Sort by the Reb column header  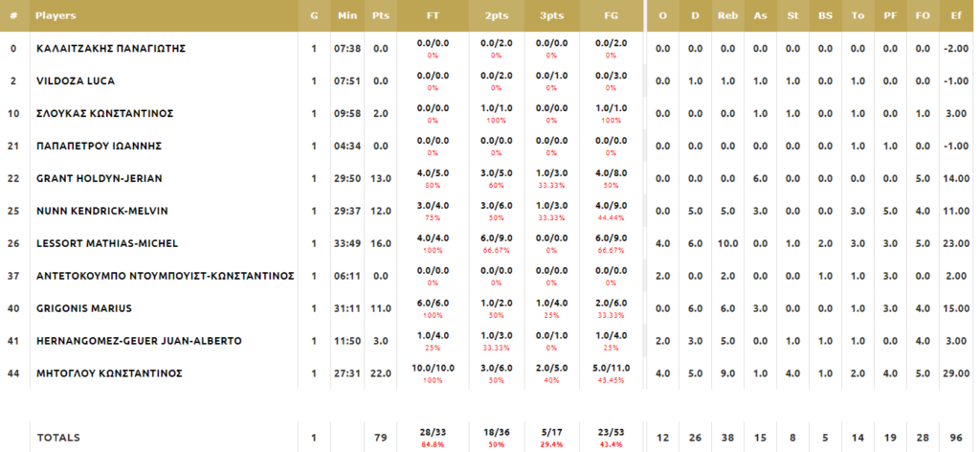[727, 16]
